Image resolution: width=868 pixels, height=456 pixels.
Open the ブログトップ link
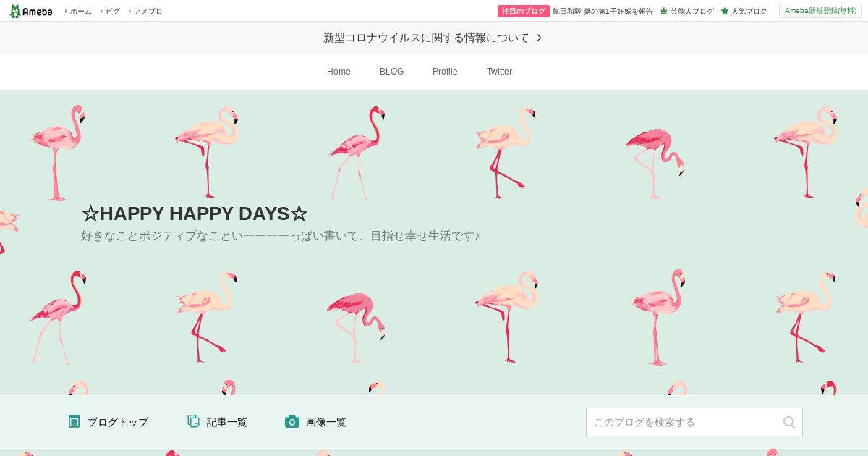pos(118,422)
